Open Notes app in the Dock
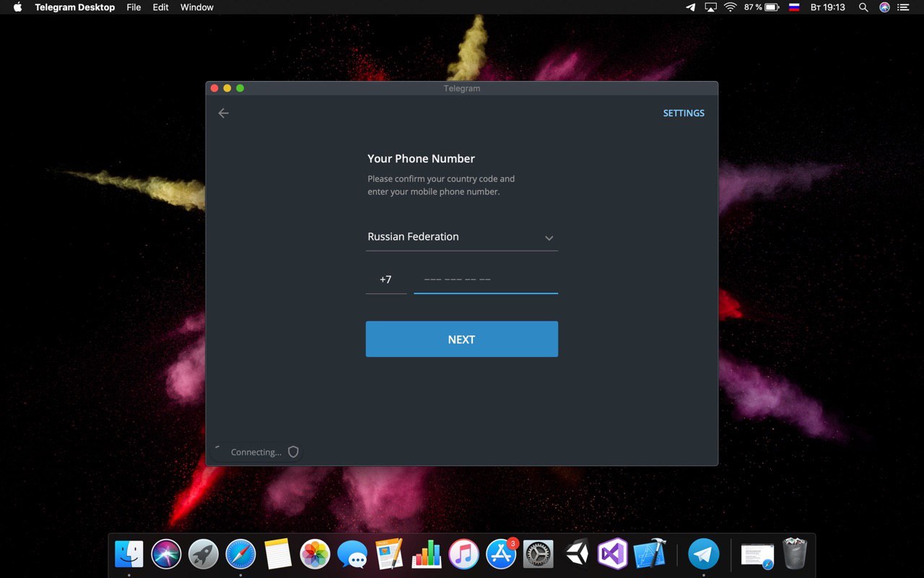The width and height of the screenshot is (924, 578). click(x=278, y=554)
